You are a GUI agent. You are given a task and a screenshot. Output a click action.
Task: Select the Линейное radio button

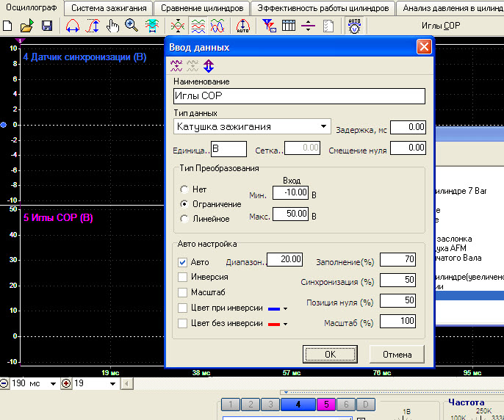click(184, 219)
